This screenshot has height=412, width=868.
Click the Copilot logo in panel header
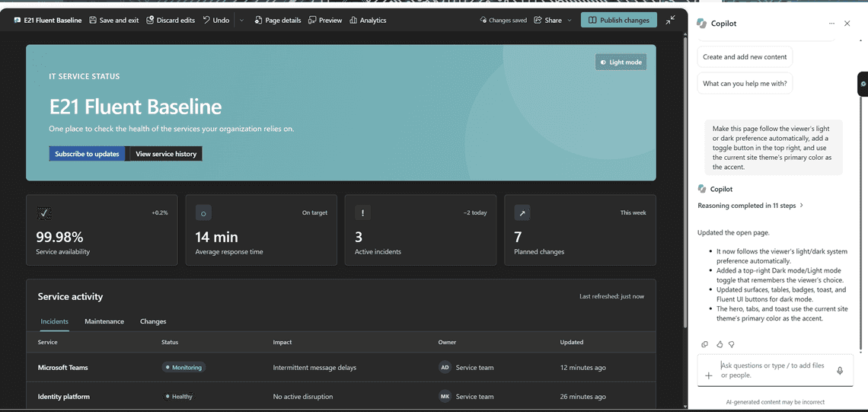click(x=701, y=24)
